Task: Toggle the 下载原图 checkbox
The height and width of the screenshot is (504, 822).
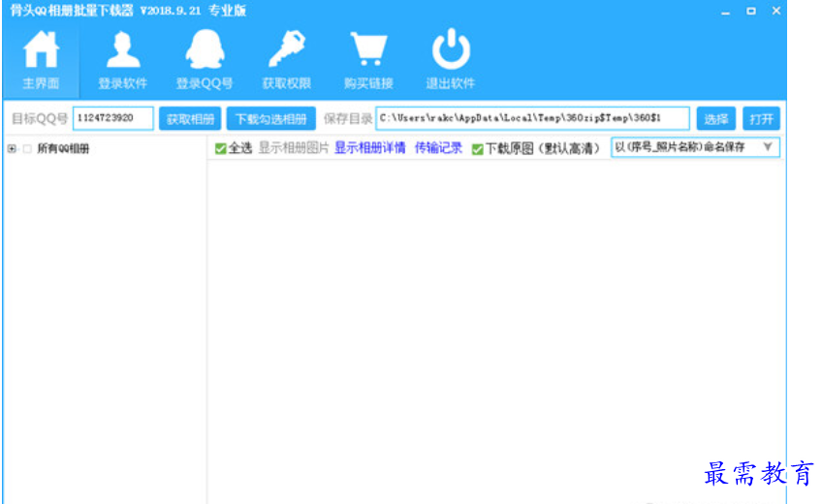Action: tap(477, 149)
